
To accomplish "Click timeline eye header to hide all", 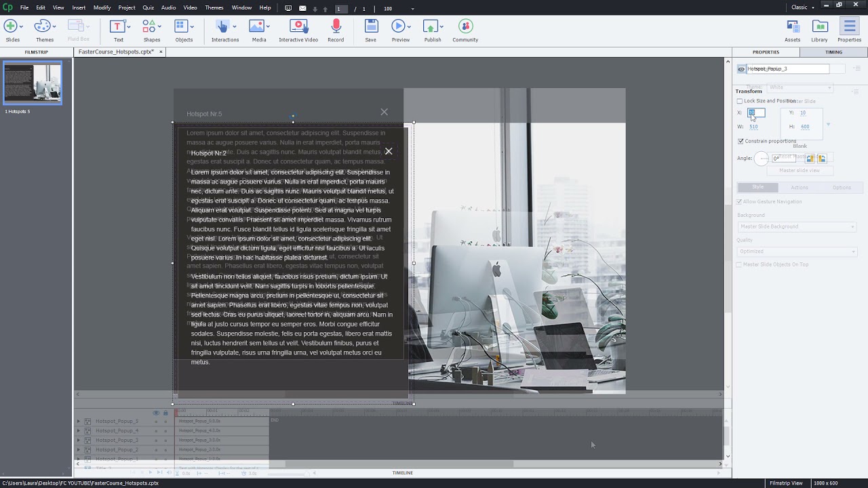I will [156, 413].
